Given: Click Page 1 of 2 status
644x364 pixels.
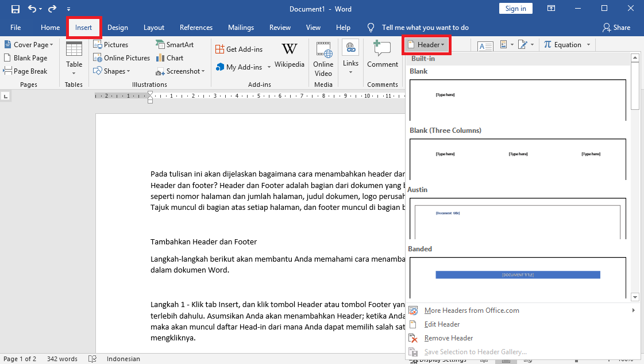Looking at the screenshot, I should [20, 359].
